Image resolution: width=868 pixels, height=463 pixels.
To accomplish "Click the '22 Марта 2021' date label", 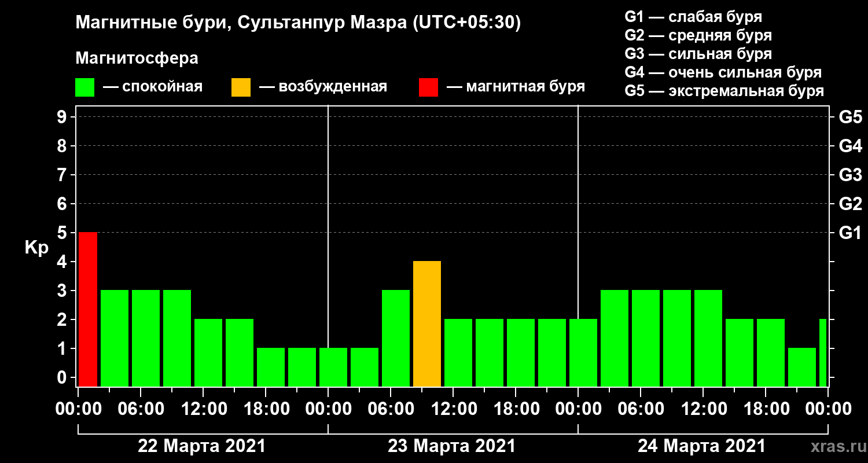I will coord(202,446).
